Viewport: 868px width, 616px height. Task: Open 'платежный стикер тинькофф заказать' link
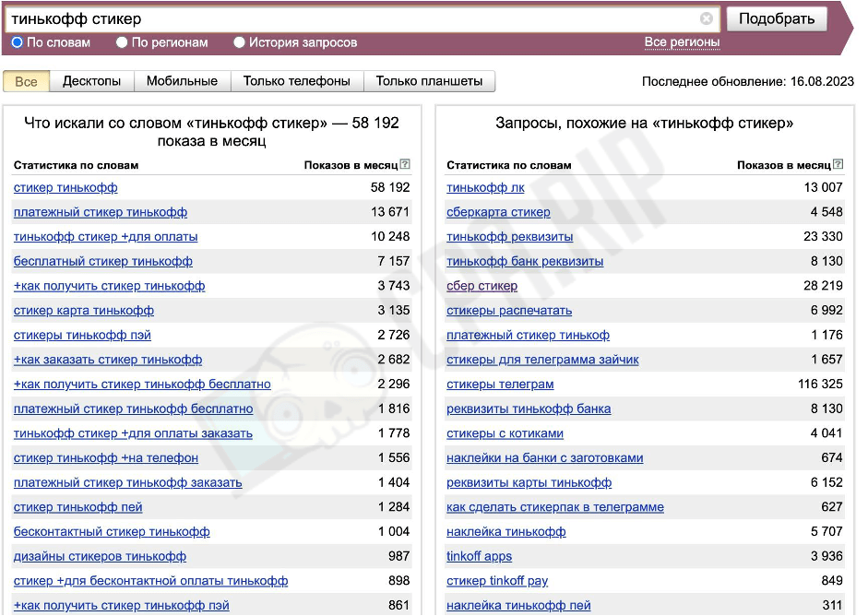coord(128,482)
